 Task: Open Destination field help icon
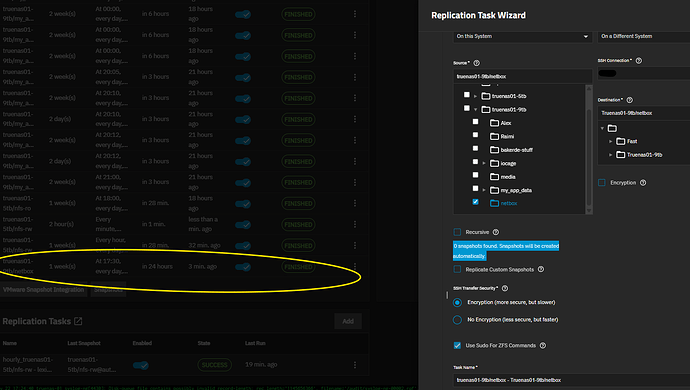(x=629, y=100)
